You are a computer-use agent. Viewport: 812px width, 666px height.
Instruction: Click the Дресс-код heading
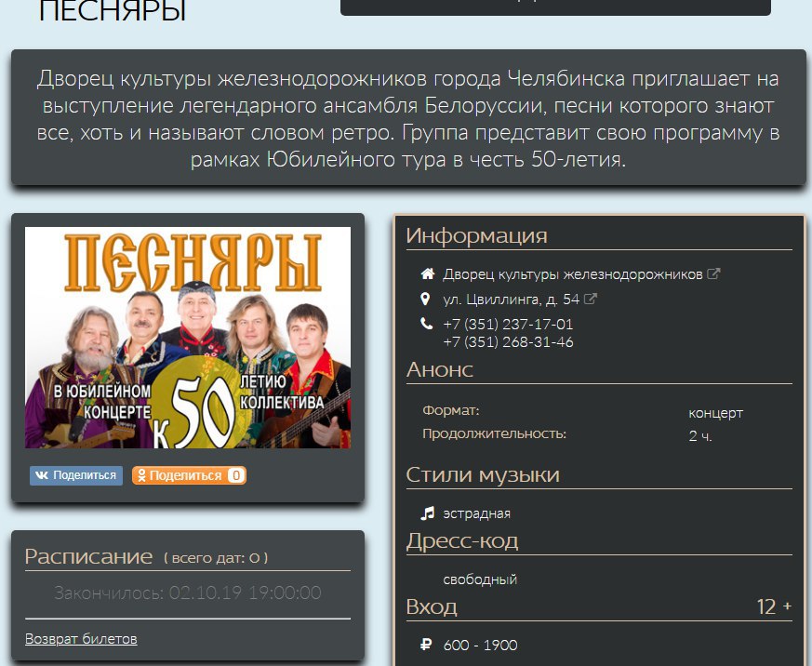point(462,541)
